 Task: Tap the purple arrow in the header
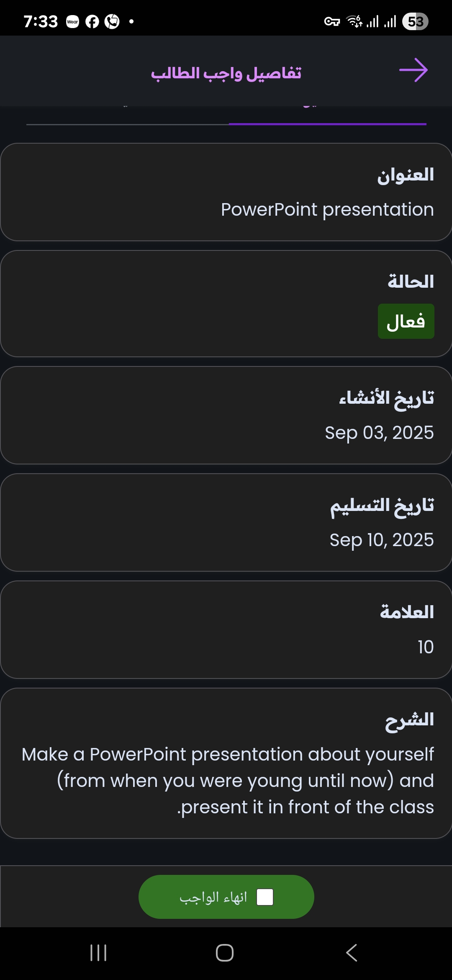(413, 70)
